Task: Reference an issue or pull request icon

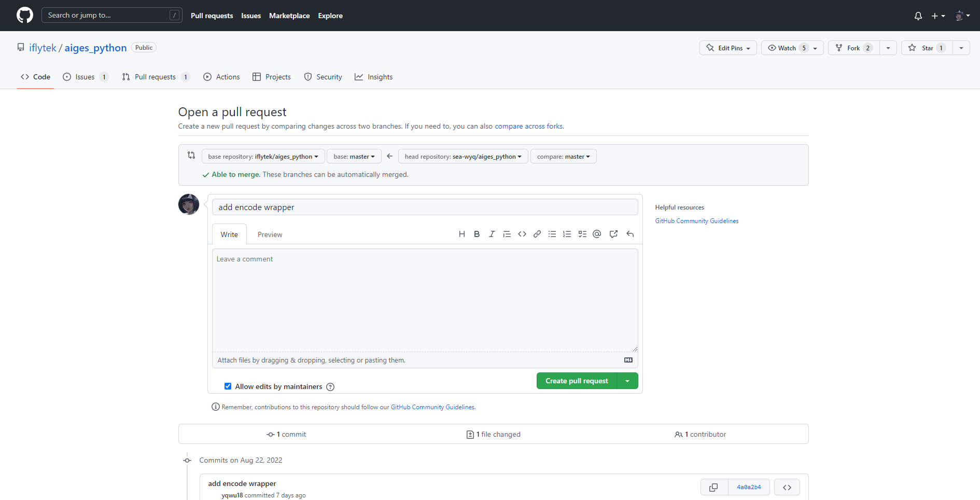Action: tap(613, 234)
